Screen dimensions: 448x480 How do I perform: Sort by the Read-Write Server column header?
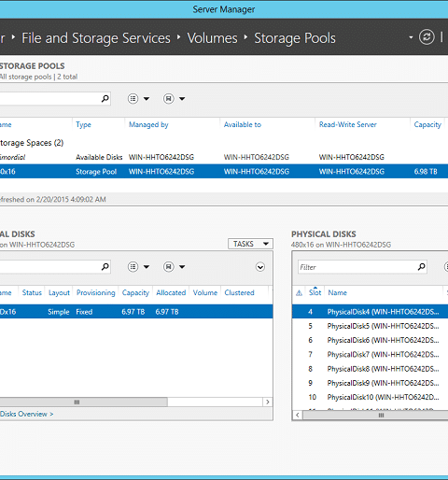click(348, 124)
